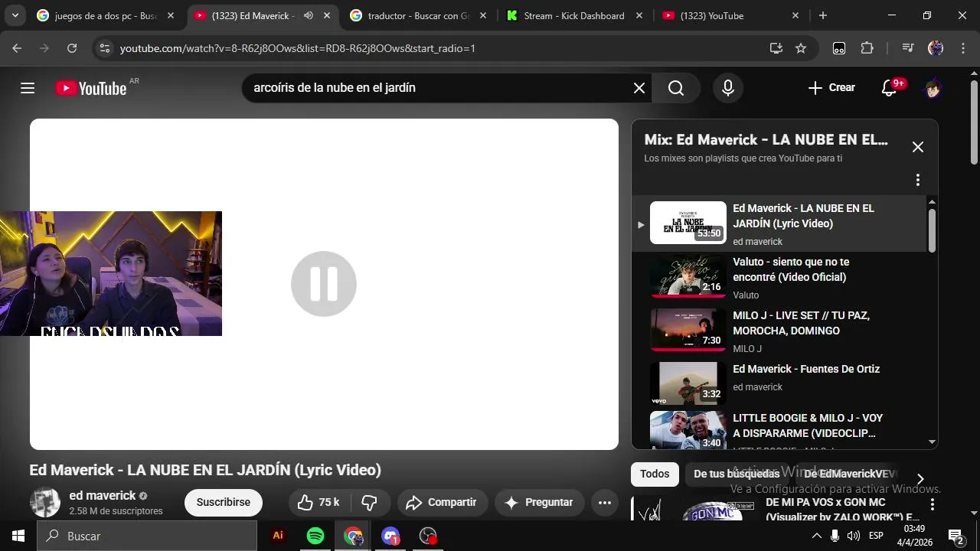This screenshot has height=551, width=980.
Task: Go to the YouTube home logo
Action: [90, 88]
